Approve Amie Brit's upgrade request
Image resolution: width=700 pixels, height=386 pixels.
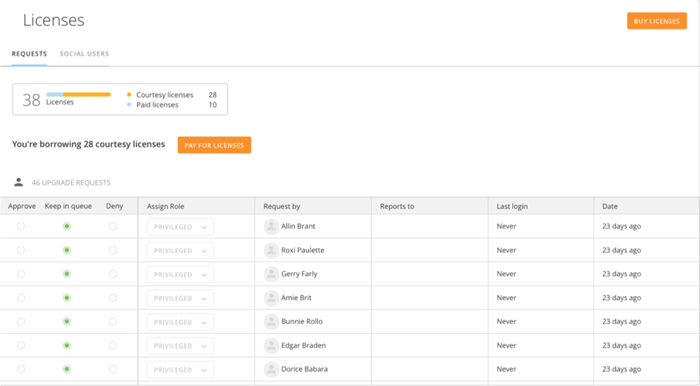coord(21,298)
